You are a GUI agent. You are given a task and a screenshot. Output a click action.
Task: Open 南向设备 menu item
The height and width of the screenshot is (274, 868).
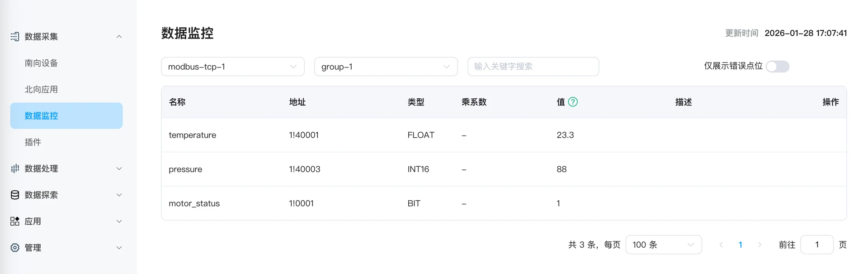click(x=41, y=63)
